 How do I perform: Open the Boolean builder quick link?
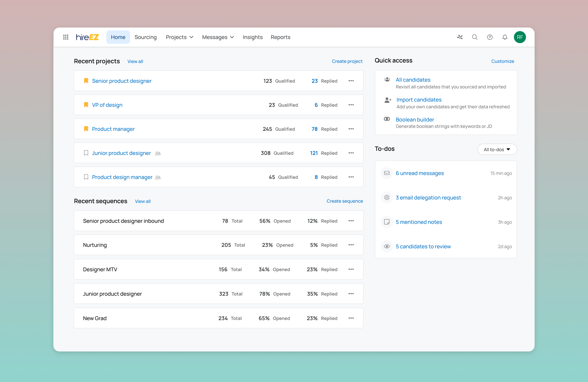(415, 120)
